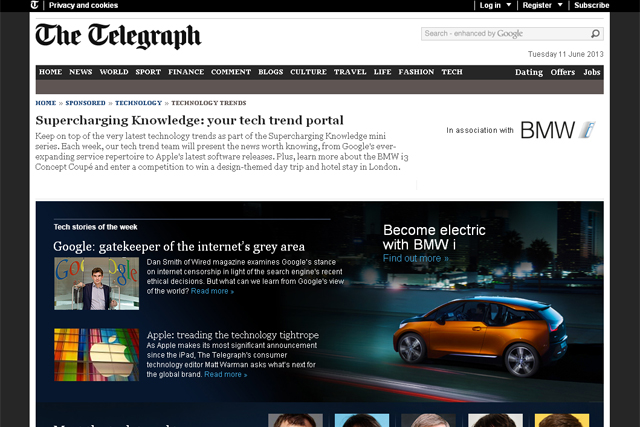Click Read more on the Google story
640x427 pixels.
tap(212, 291)
